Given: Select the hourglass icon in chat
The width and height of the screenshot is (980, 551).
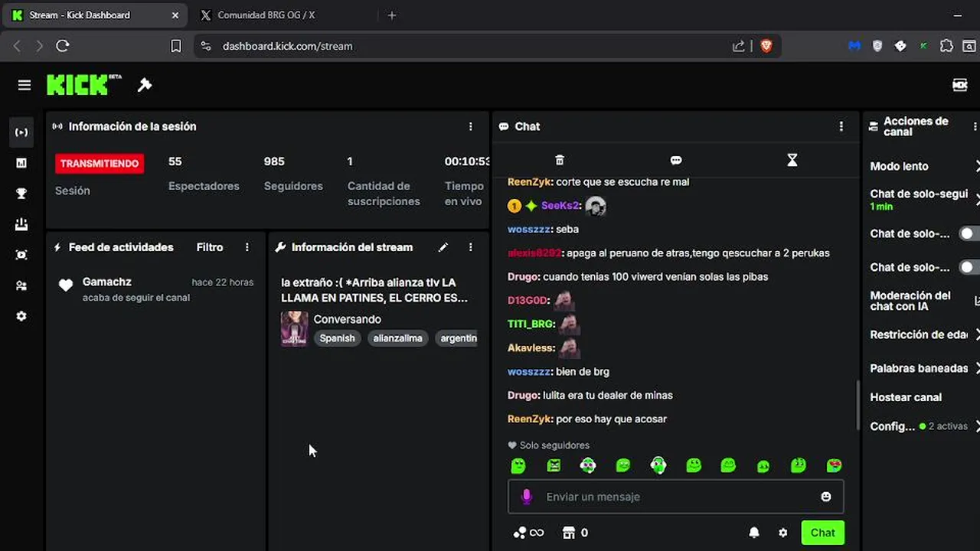Looking at the screenshot, I should (792, 160).
